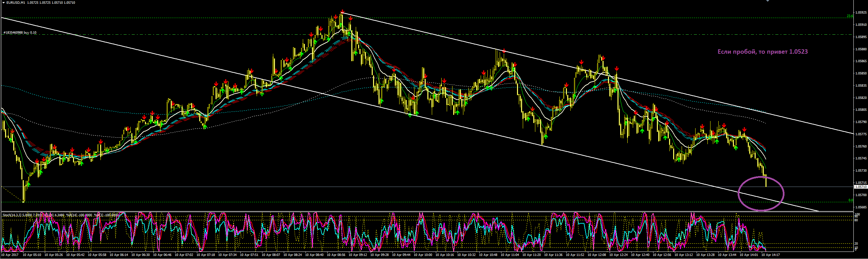Select the purple note 'Если пробой, то привет 1.0523'
This screenshot has height=259, width=868.
(762, 52)
